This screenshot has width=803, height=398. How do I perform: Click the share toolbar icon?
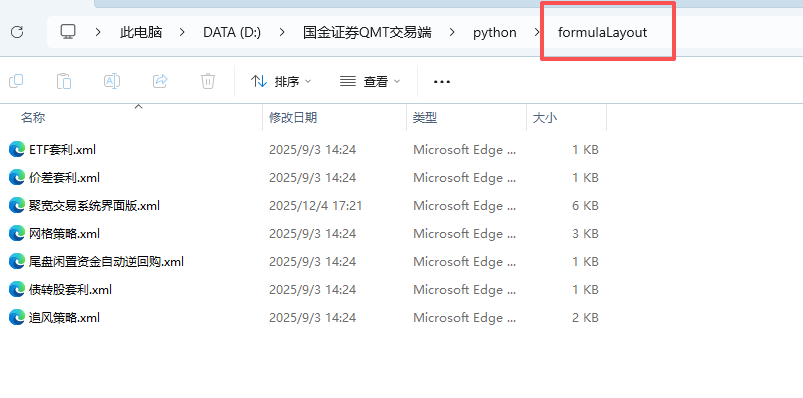(x=160, y=81)
